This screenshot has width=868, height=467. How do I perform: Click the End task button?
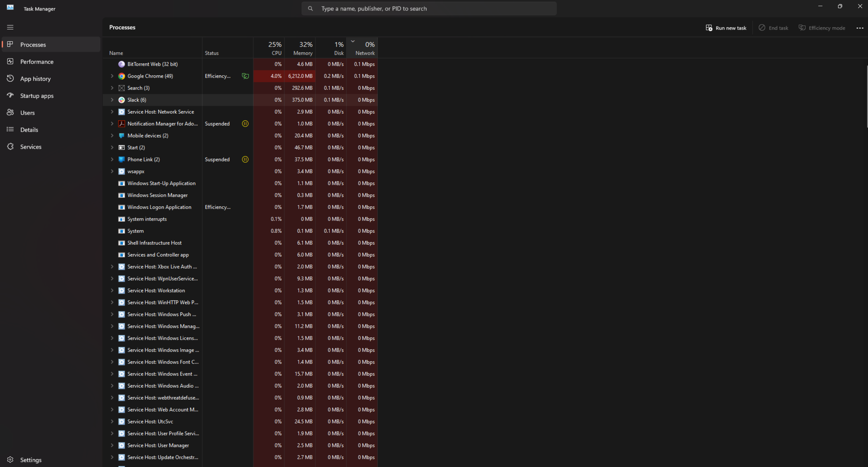pyautogui.click(x=773, y=28)
